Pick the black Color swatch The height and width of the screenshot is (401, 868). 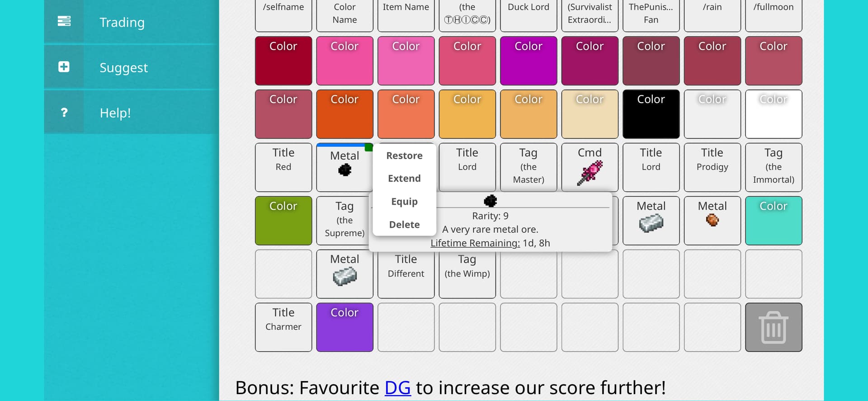651,114
